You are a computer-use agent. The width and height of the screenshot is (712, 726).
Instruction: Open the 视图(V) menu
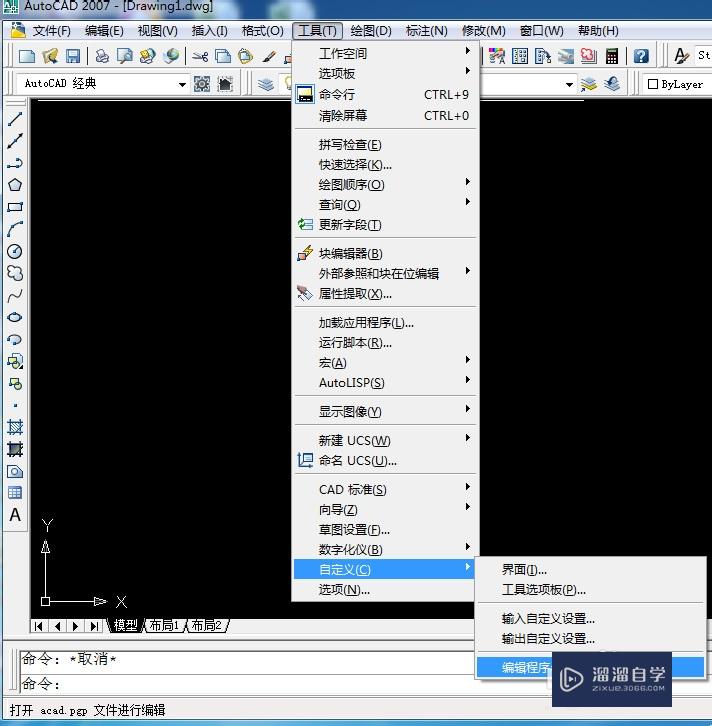pos(157,31)
